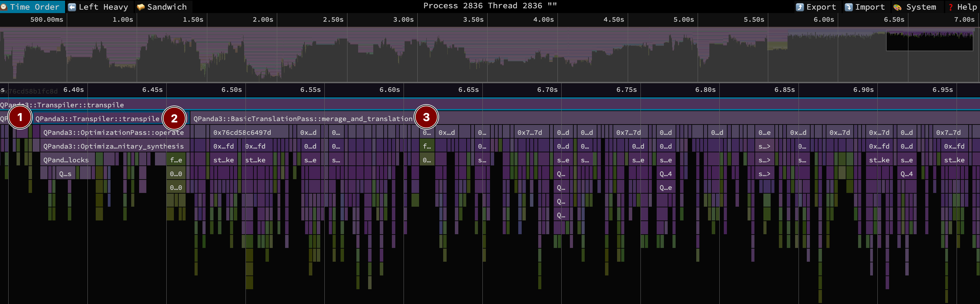Select the BasicTranslationPass::merage_and_translation frame

click(x=302, y=119)
